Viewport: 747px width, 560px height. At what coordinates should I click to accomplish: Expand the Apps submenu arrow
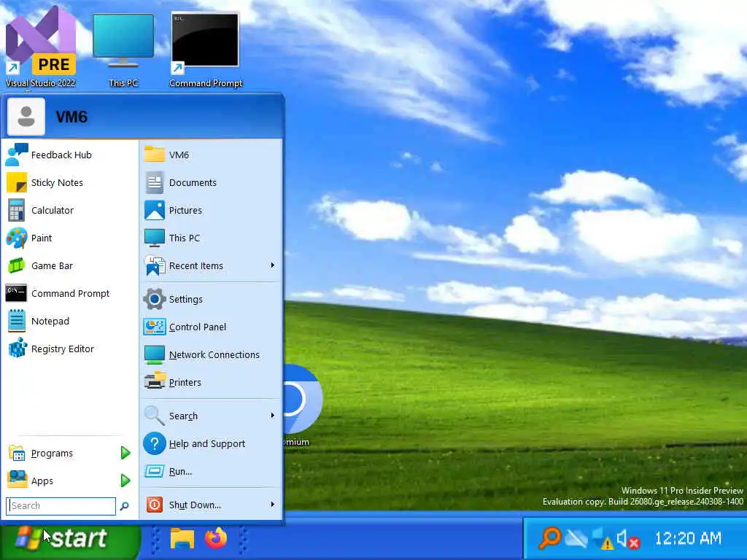pyautogui.click(x=125, y=481)
